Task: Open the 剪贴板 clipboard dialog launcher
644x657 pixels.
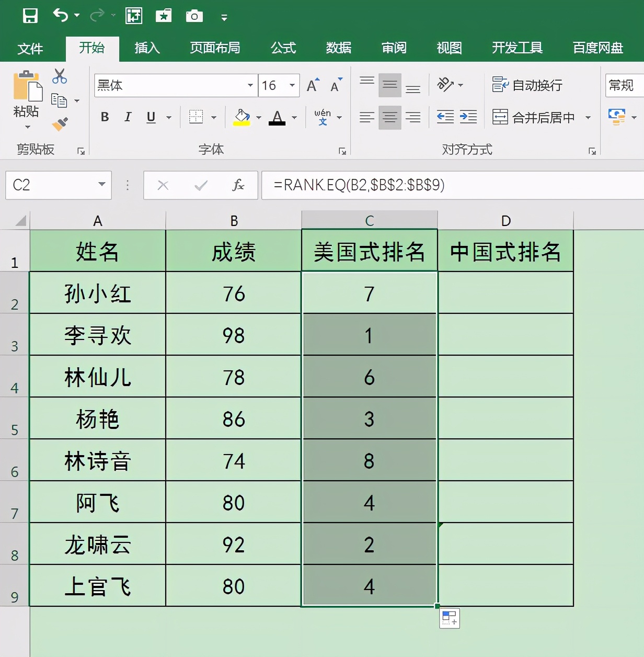Action: tap(81, 151)
